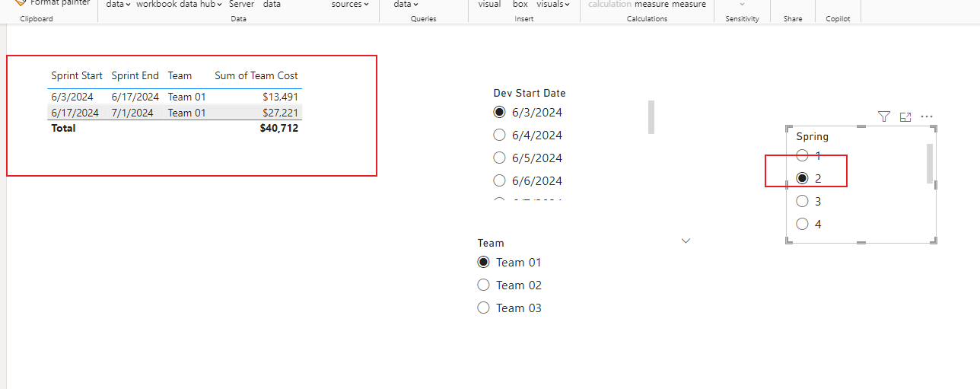
Task: Click Format painter in Clipboard group
Action: pos(52,3)
